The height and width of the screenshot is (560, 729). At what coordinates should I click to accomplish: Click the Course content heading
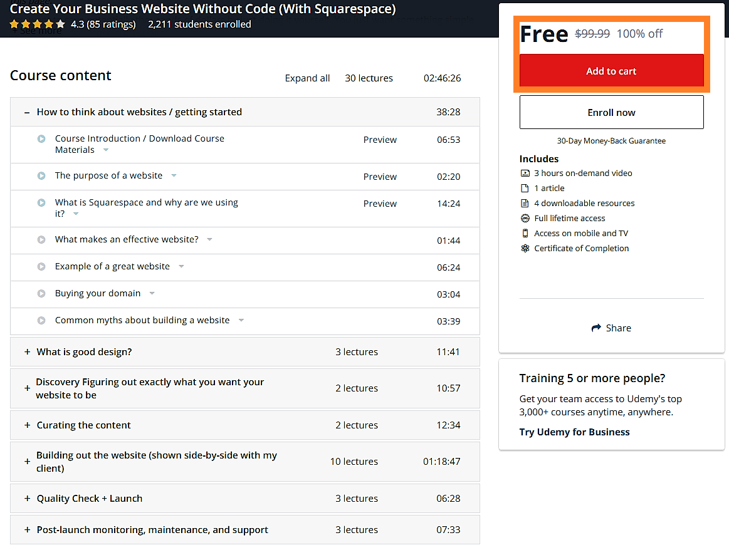coord(60,75)
